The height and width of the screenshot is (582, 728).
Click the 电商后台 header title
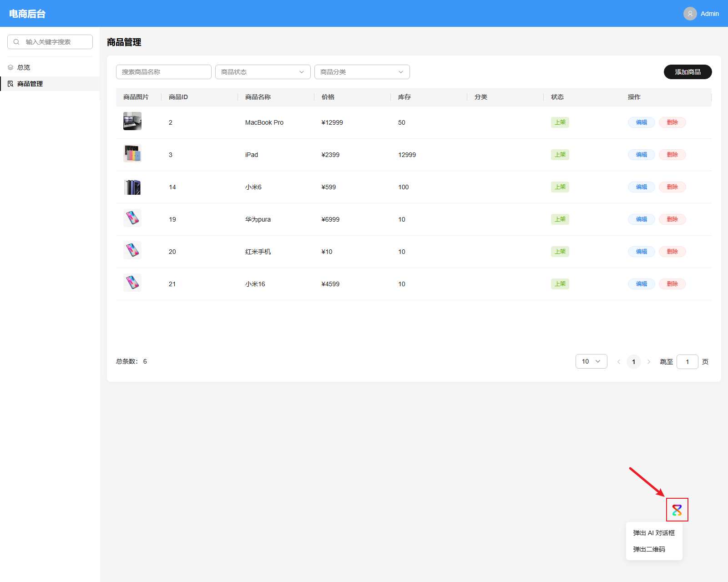(x=27, y=14)
